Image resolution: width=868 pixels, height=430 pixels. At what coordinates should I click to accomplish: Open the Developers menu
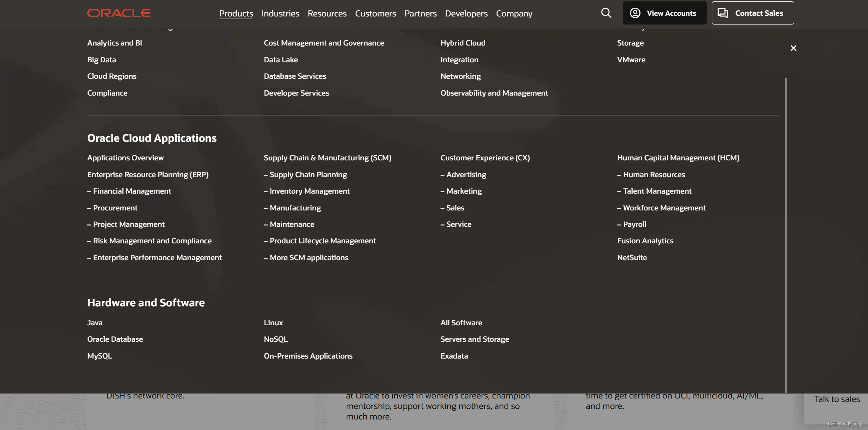(x=466, y=13)
